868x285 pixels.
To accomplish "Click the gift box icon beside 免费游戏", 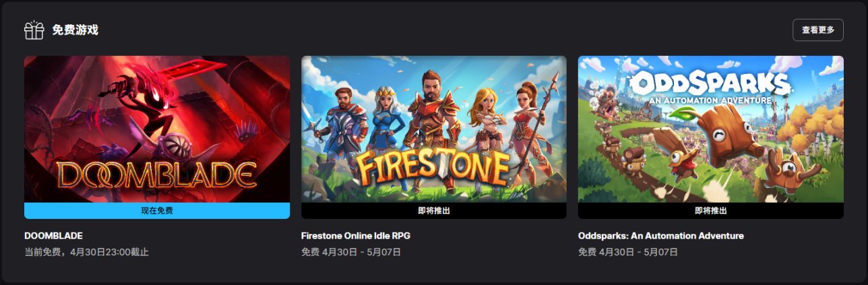I will (34, 30).
